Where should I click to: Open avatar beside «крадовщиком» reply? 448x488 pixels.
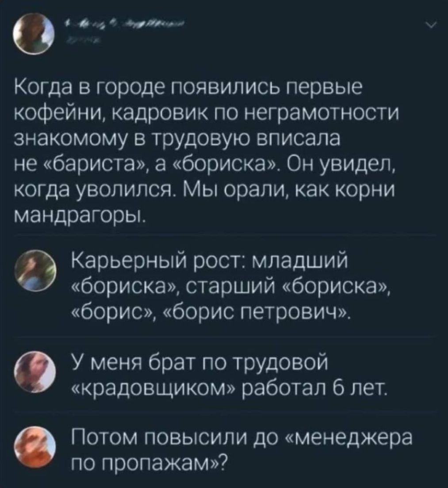(36, 372)
